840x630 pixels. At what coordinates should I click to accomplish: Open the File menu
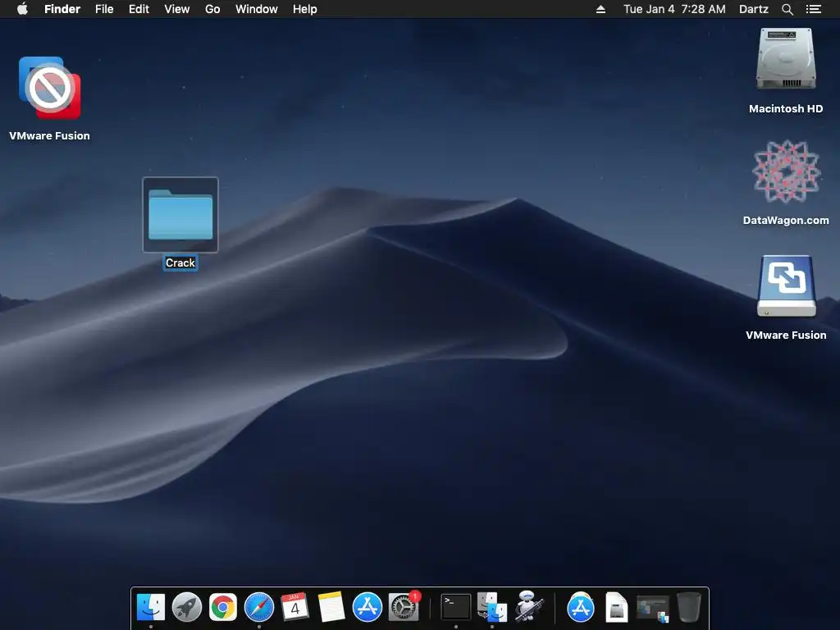pos(104,9)
